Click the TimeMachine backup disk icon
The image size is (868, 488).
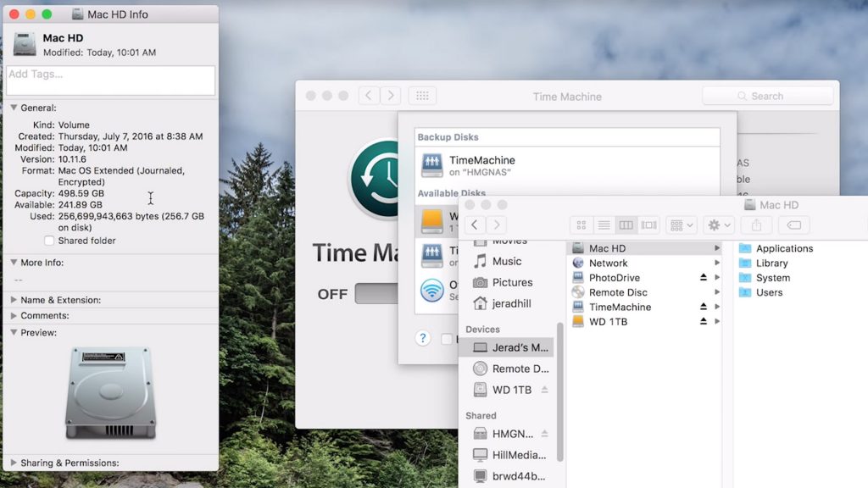point(431,165)
